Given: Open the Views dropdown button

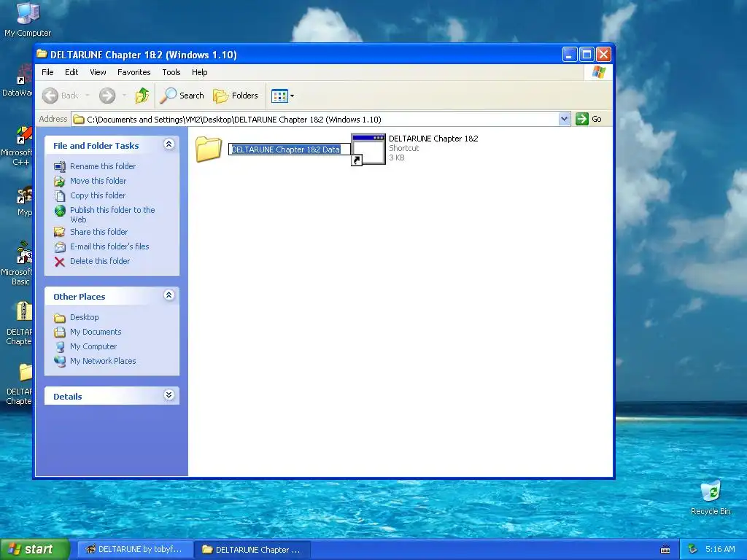Looking at the screenshot, I should pyautogui.click(x=282, y=96).
